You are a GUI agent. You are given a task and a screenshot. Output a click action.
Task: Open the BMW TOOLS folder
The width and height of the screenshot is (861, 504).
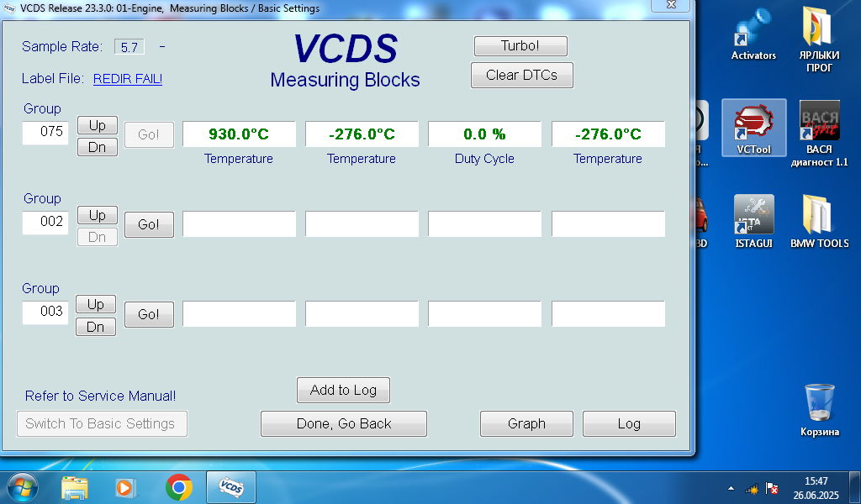(819, 222)
